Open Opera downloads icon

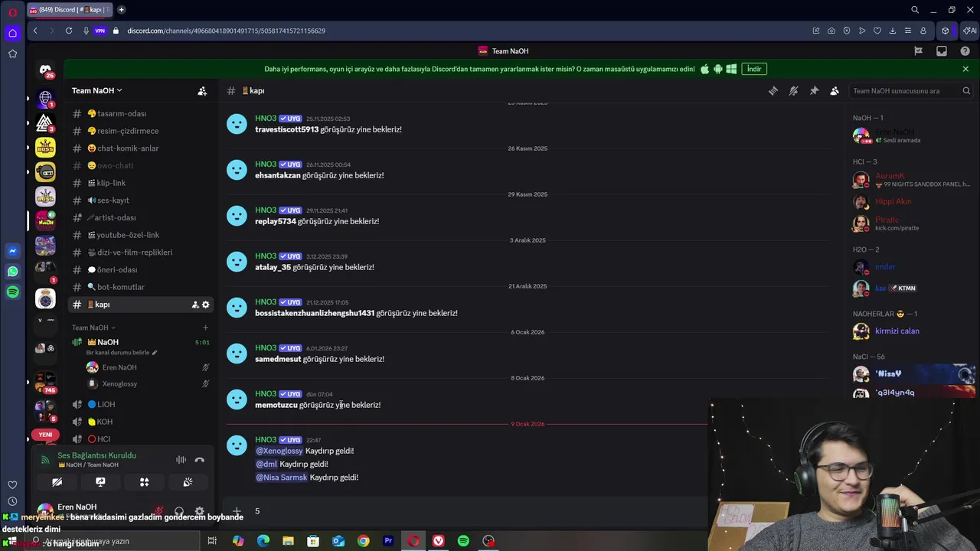[x=893, y=31]
